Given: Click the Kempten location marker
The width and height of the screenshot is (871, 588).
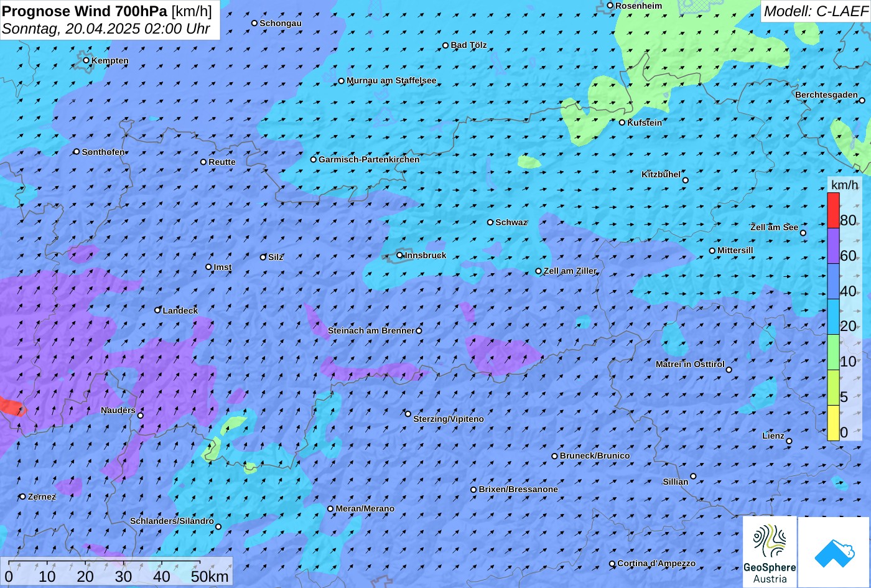Looking at the screenshot, I should point(86,60).
